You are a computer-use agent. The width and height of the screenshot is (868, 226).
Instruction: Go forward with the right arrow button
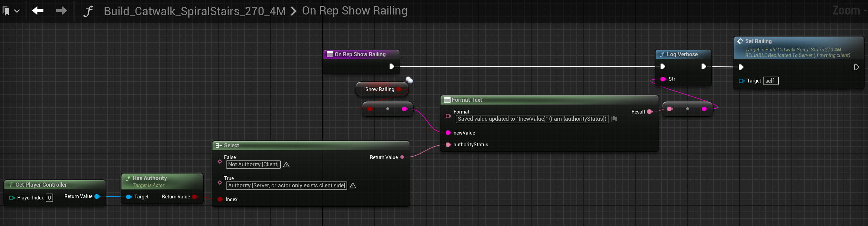pos(61,11)
